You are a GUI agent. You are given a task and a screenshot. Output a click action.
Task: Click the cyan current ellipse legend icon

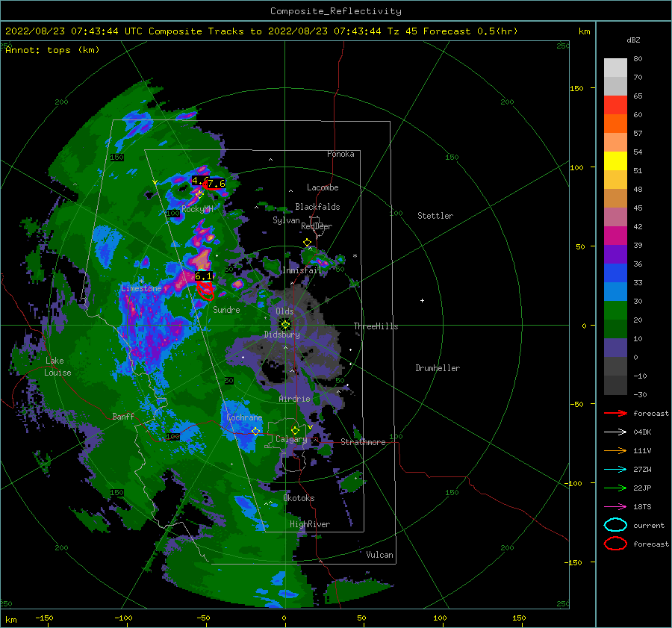615,525
